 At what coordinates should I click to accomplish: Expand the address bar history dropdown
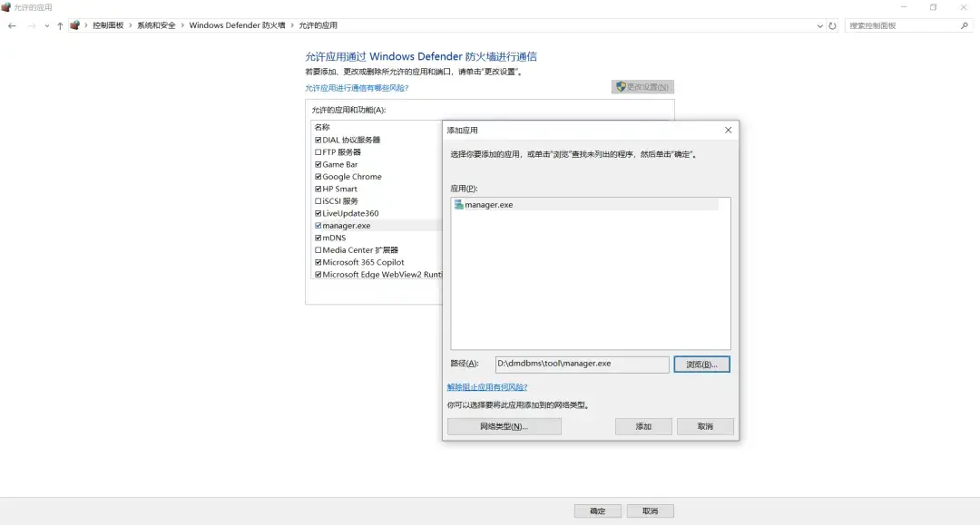pos(819,25)
